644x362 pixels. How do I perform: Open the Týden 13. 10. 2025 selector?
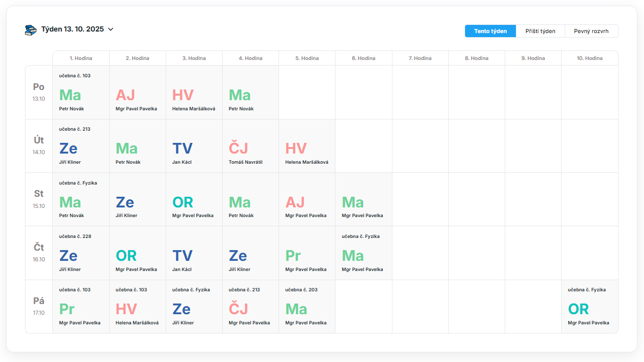coord(70,29)
